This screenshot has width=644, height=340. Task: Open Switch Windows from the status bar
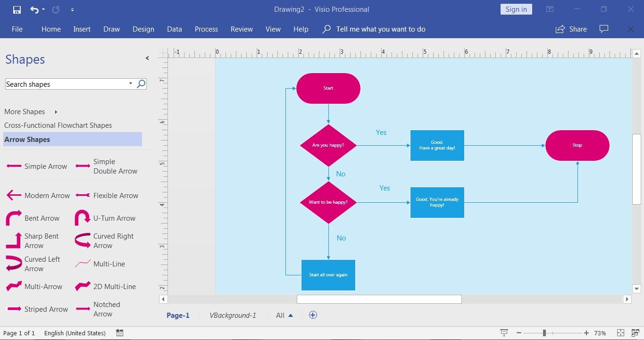(x=636, y=333)
